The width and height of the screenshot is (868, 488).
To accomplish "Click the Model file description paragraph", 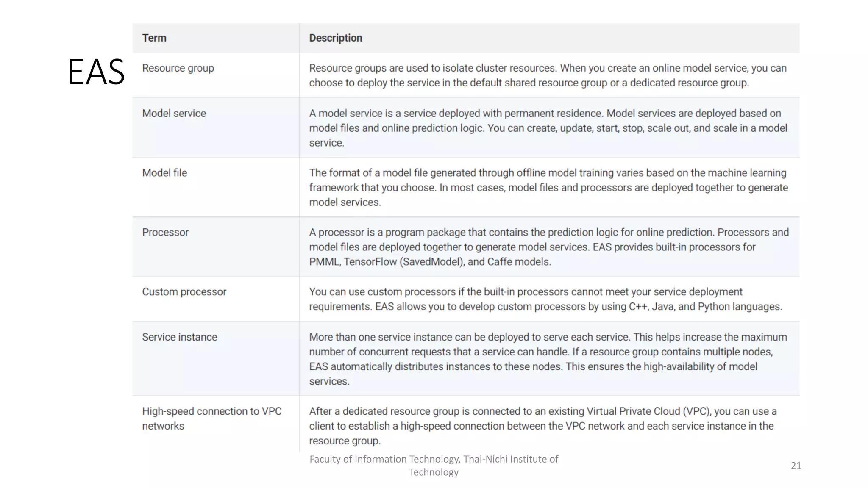I will pyautogui.click(x=548, y=187).
